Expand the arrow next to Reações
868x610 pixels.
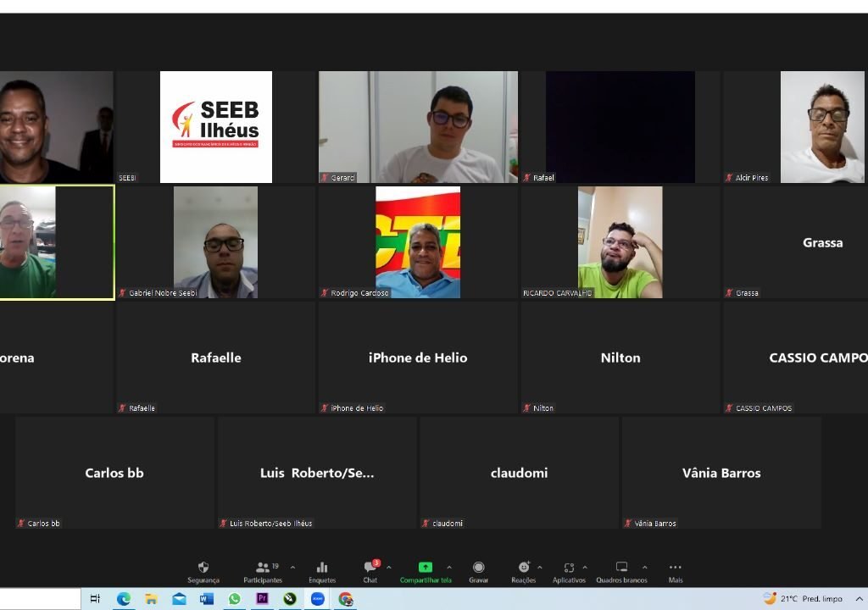coord(540,568)
